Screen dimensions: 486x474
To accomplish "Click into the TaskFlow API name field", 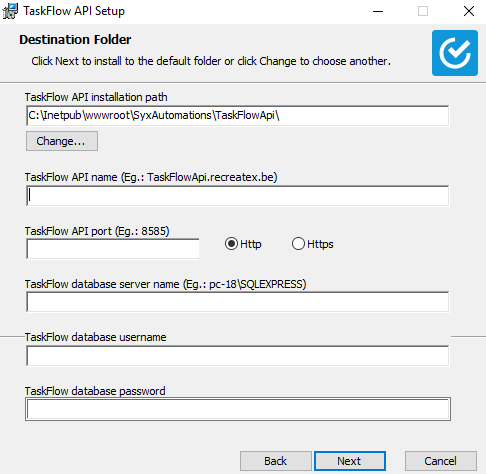I will [238, 196].
